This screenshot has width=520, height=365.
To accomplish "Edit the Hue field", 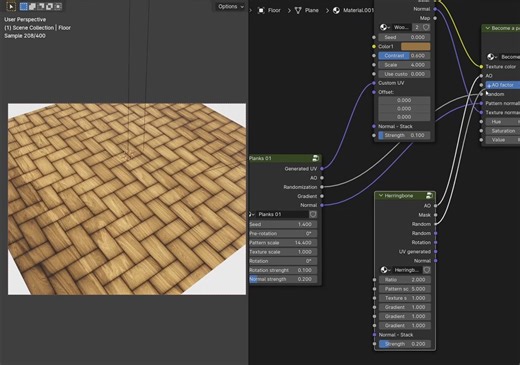I will [x=503, y=122].
